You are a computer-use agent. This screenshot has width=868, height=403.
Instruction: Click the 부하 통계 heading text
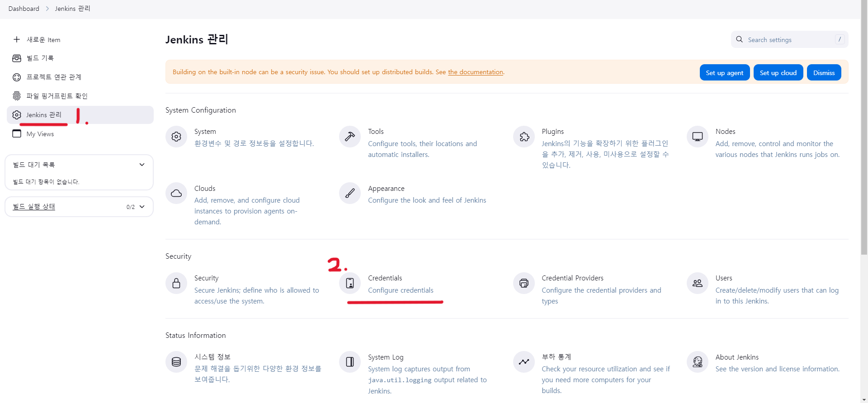(x=557, y=357)
